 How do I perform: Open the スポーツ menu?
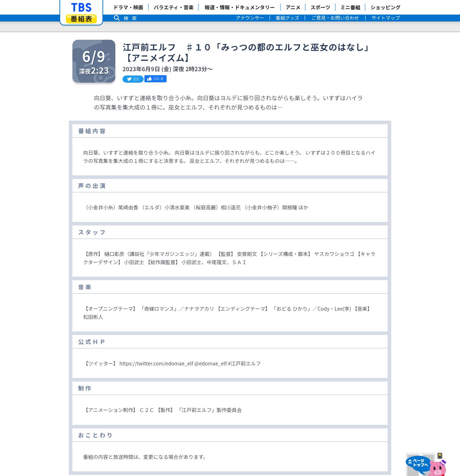320,8
